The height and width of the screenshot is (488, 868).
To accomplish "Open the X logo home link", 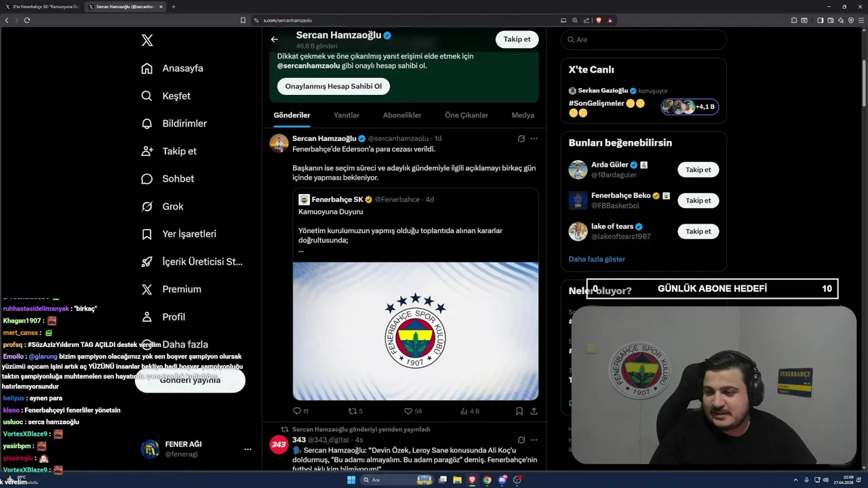I will (147, 41).
